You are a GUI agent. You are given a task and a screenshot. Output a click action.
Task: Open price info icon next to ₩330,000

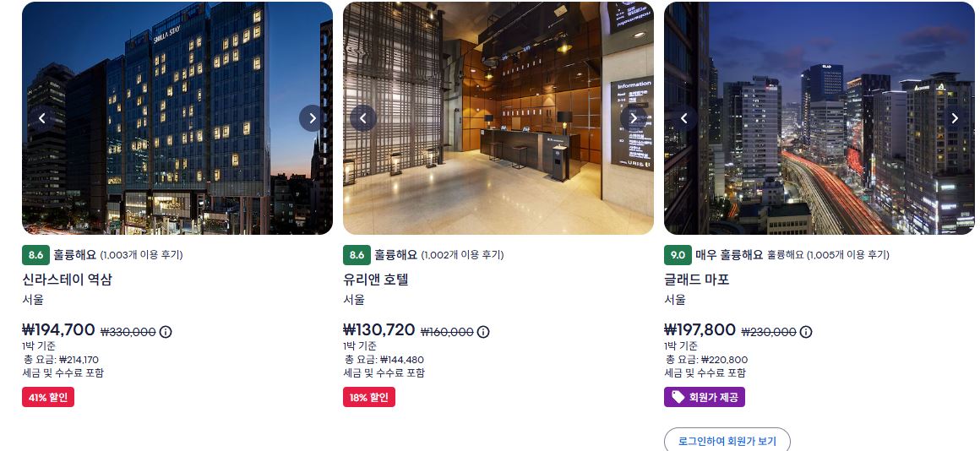click(x=166, y=332)
